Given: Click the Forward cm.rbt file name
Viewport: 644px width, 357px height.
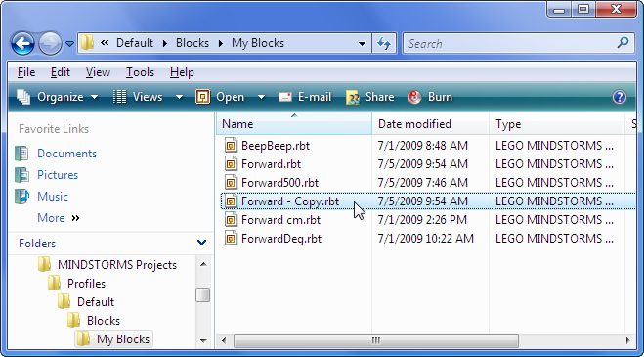Looking at the screenshot, I should (x=280, y=220).
